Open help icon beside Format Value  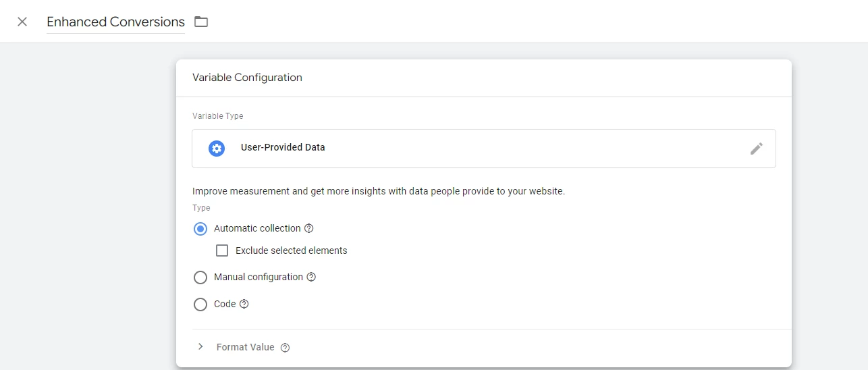pyautogui.click(x=285, y=348)
